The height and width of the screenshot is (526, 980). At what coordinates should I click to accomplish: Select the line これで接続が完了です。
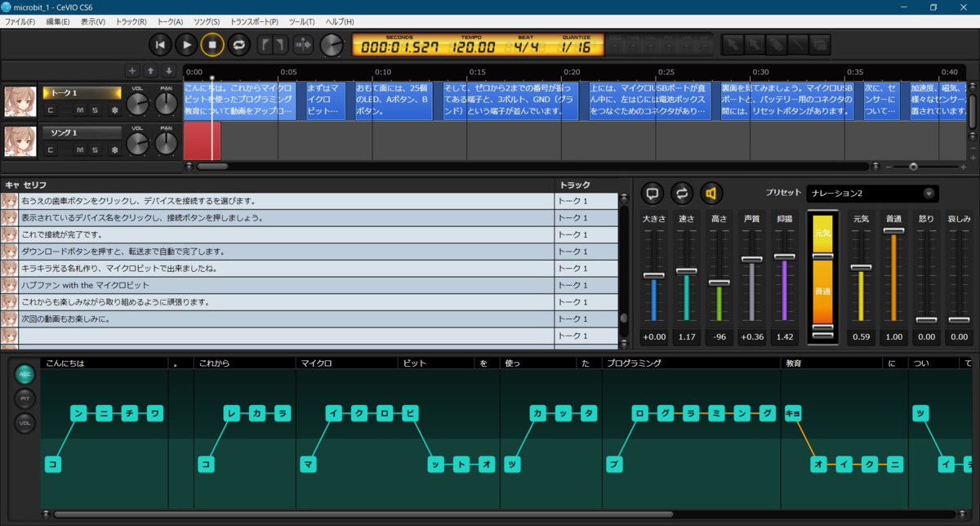pyautogui.click(x=287, y=234)
